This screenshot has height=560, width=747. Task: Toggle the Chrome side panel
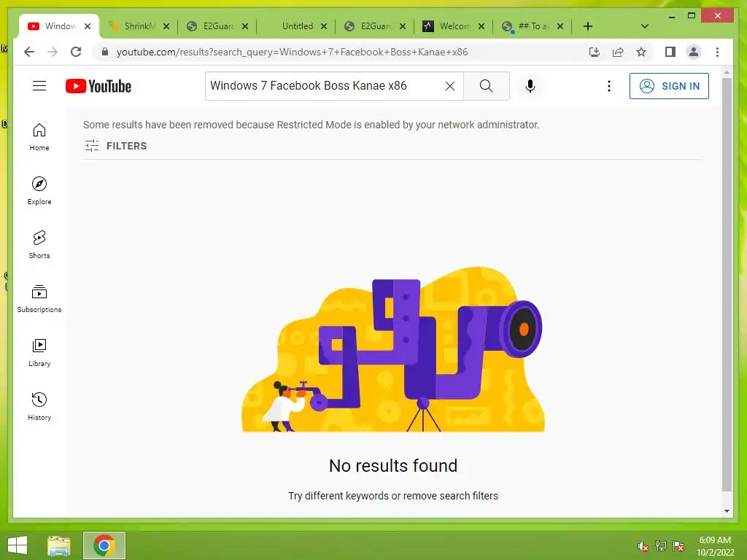670,52
